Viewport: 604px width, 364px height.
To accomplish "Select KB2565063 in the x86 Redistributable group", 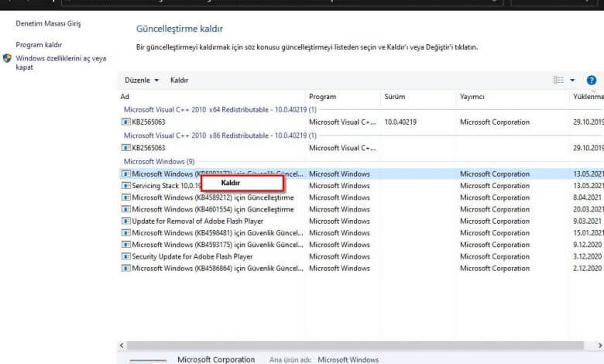I will [149, 147].
